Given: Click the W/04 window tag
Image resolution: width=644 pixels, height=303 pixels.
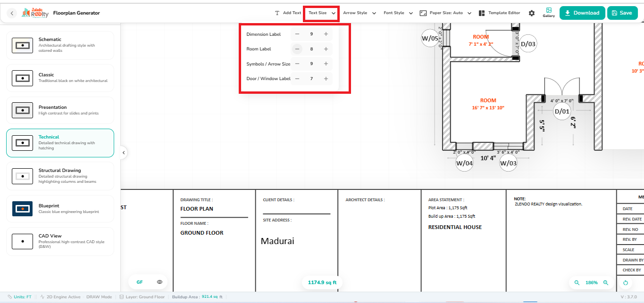Looking at the screenshot, I should coord(464,163).
